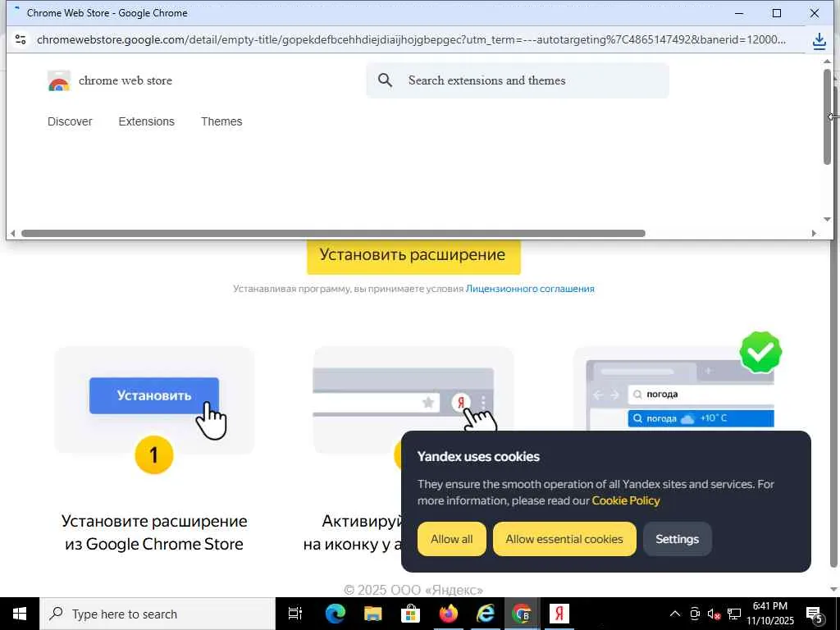Click the yellow Установить расширение button
This screenshot has height=630, width=840.
(413, 256)
